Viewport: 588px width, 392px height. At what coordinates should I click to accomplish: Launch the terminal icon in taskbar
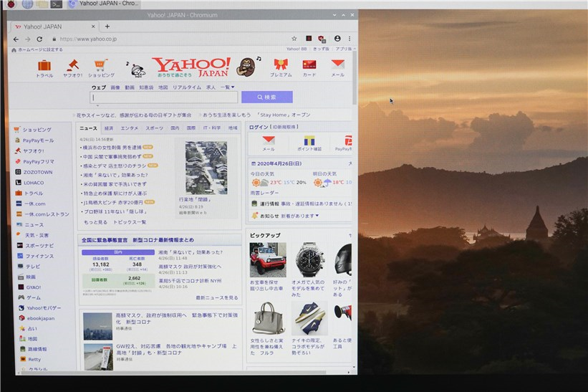57,4
